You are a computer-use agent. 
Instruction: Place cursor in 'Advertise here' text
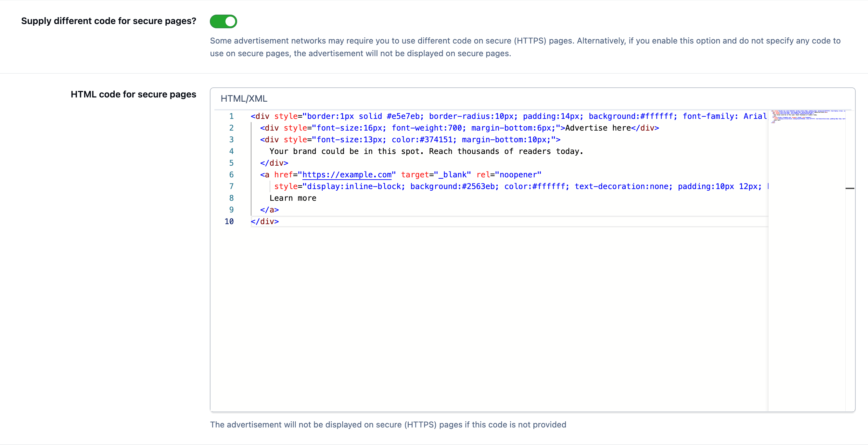(x=598, y=128)
